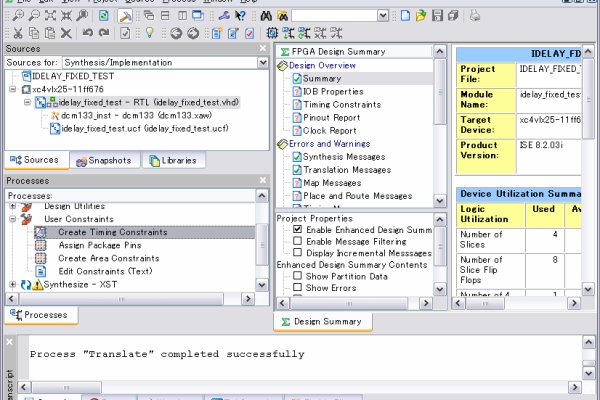Screen dimensions: 600x400
Task: Switch to the Snapshots tab
Action: (105, 161)
